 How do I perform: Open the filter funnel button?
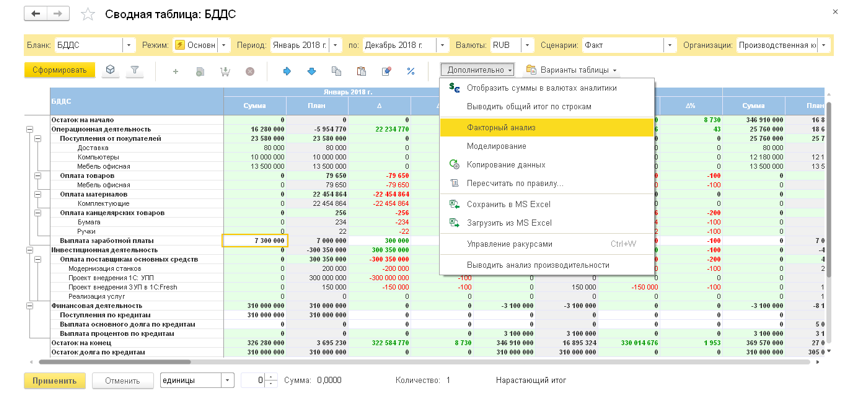click(134, 70)
